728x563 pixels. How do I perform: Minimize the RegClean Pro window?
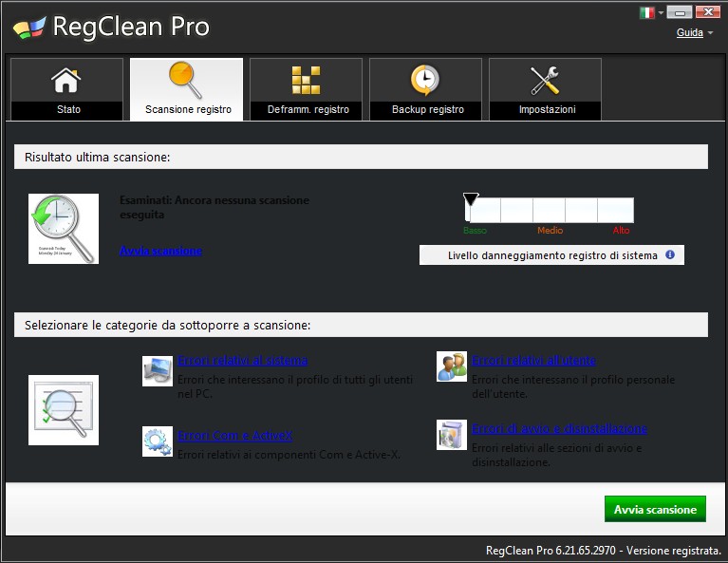[680, 12]
